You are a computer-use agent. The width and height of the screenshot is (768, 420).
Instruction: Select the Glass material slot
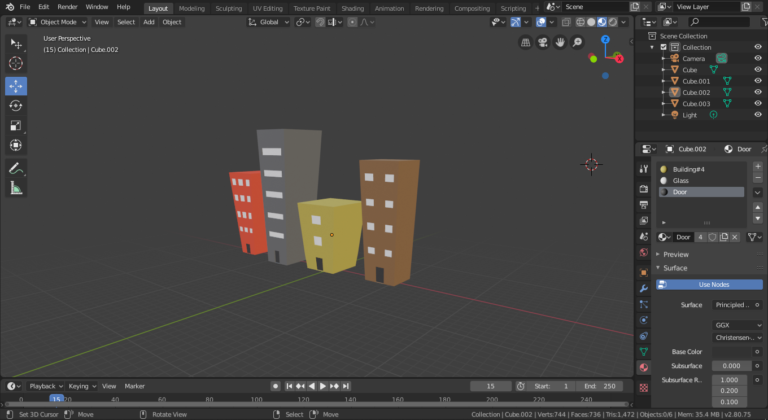pyautogui.click(x=680, y=181)
